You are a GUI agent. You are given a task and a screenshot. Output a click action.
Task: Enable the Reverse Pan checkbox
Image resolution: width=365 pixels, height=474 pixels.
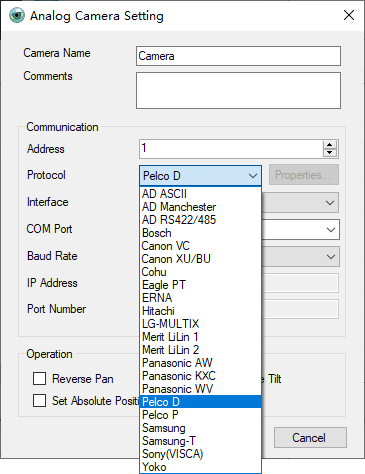[39, 379]
